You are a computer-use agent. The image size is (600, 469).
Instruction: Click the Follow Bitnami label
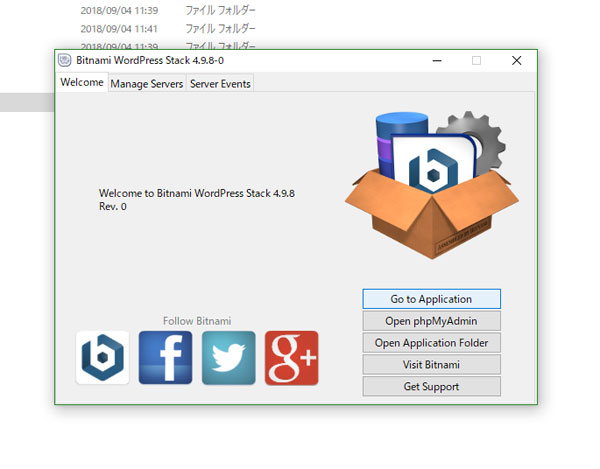197,321
